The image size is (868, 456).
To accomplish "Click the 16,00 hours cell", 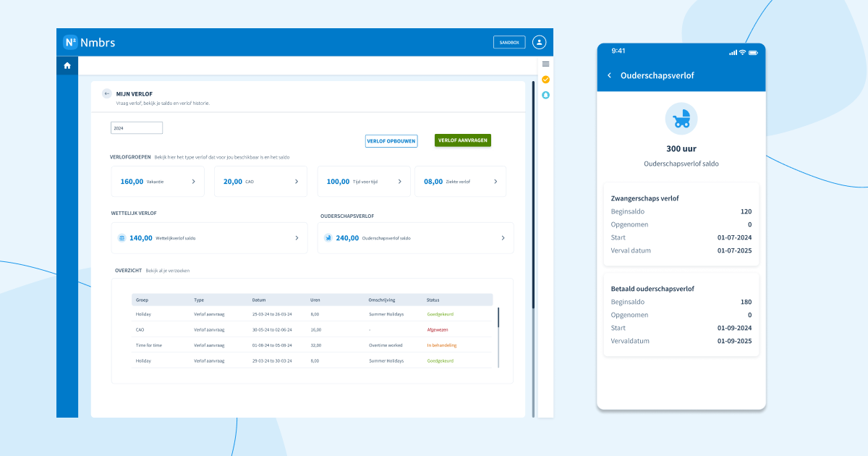I will 315,329.
